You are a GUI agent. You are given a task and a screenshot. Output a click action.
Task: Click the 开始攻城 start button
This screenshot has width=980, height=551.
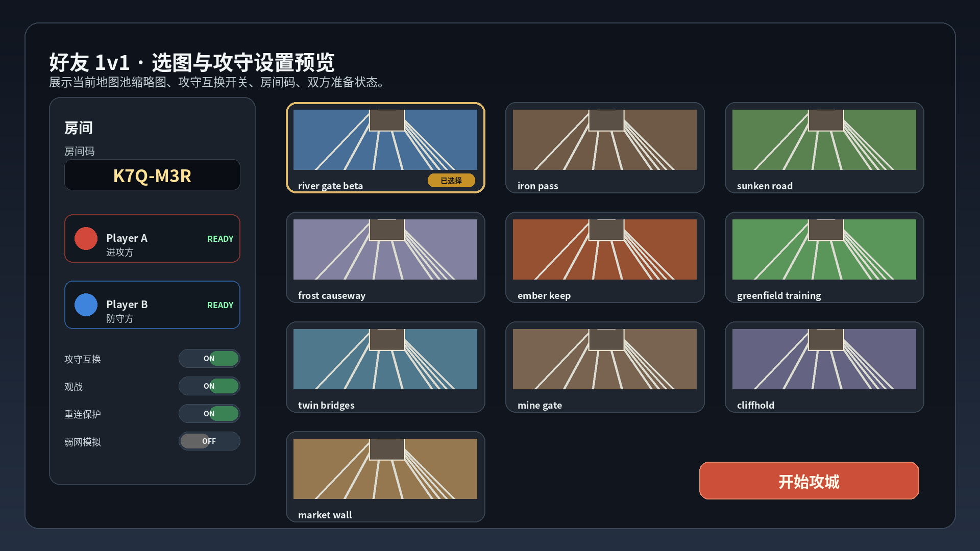(x=809, y=481)
